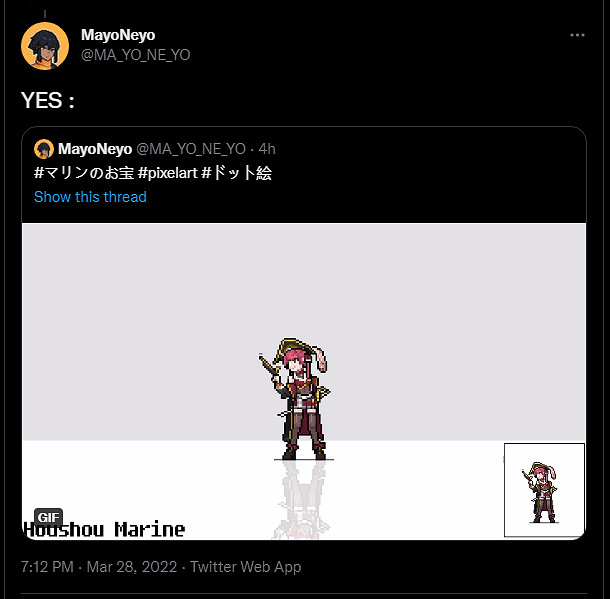
Task: Click the 7:12 PM tweet timestamp
Action: point(47,567)
